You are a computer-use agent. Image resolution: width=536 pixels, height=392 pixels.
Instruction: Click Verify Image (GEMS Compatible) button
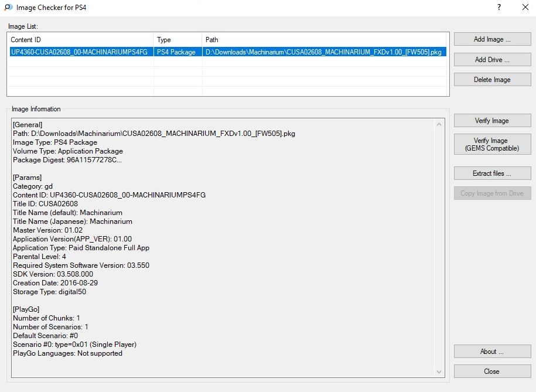492,144
